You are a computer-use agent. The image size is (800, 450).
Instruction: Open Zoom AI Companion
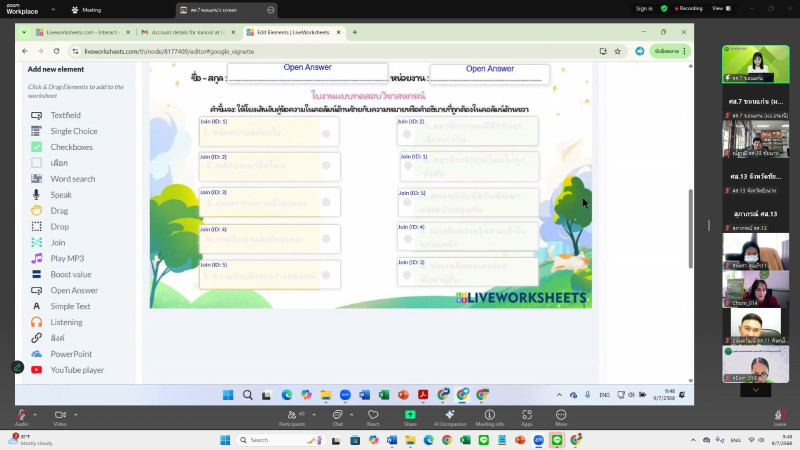coord(449,417)
